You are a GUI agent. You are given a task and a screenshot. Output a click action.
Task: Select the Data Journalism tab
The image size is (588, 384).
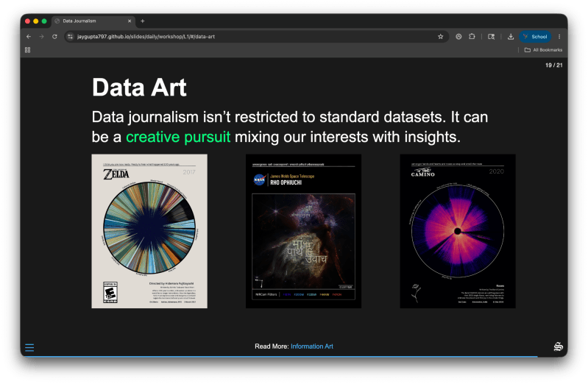coord(93,21)
